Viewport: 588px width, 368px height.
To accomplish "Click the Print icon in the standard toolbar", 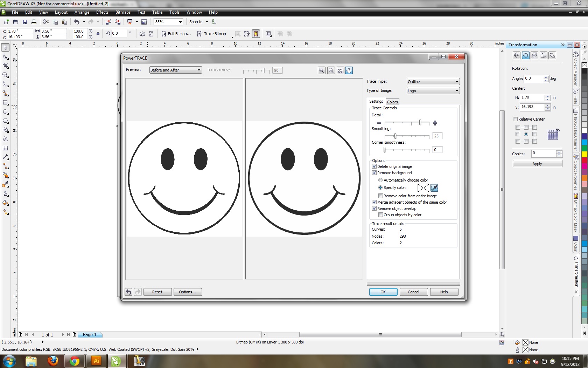I will [34, 22].
